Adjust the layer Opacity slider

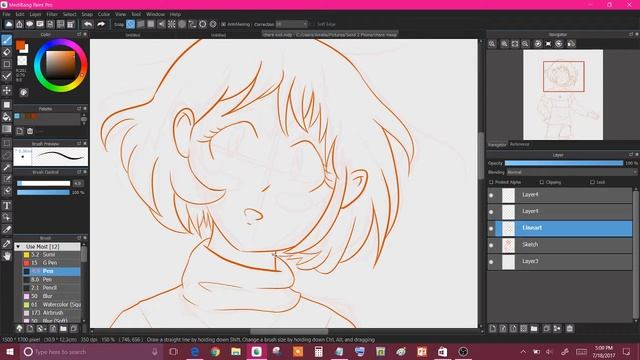pos(564,163)
